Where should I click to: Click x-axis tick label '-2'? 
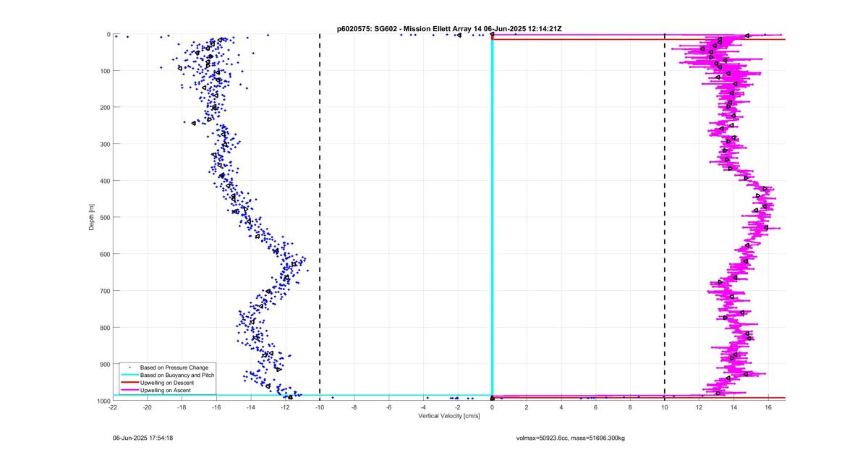pyautogui.click(x=458, y=407)
